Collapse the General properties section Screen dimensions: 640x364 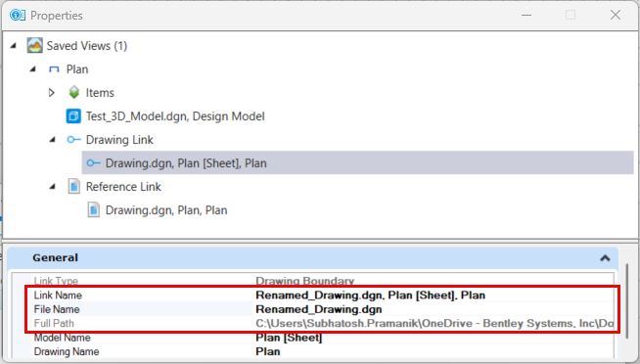[x=605, y=258]
